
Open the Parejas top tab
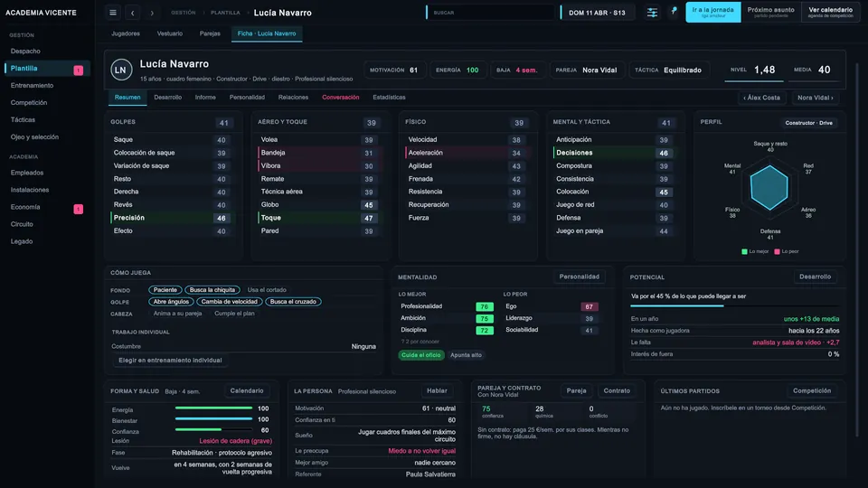[x=210, y=33]
